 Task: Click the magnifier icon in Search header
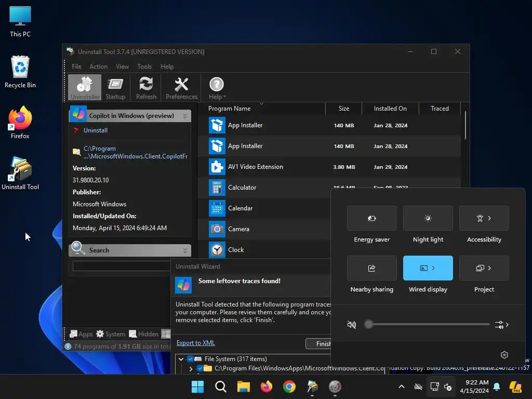pos(78,248)
